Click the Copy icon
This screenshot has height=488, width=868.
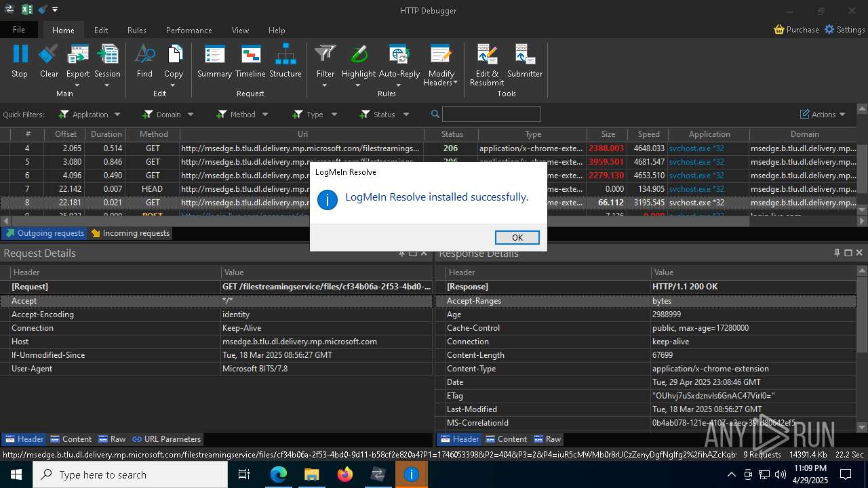pyautogui.click(x=174, y=54)
